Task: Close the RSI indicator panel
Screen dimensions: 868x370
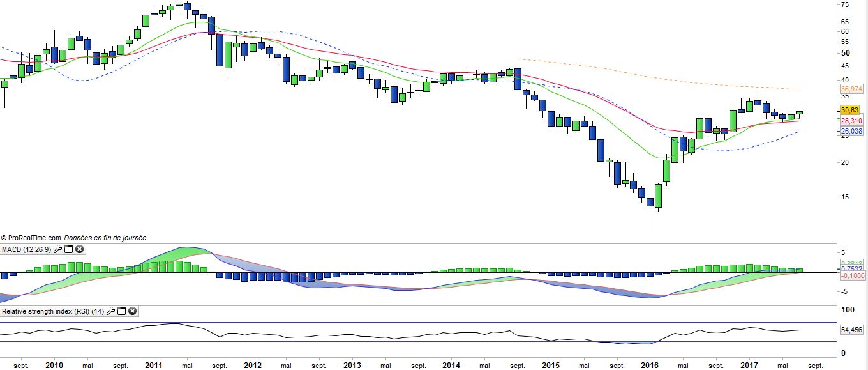Action: click(x=132, y=312)
